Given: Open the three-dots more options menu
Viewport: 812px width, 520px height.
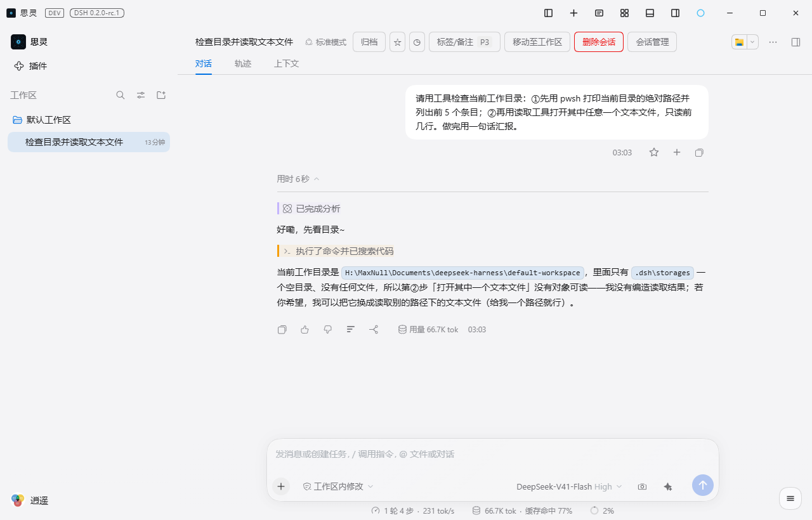Looking at the screenshot, I should coord(773,42).
